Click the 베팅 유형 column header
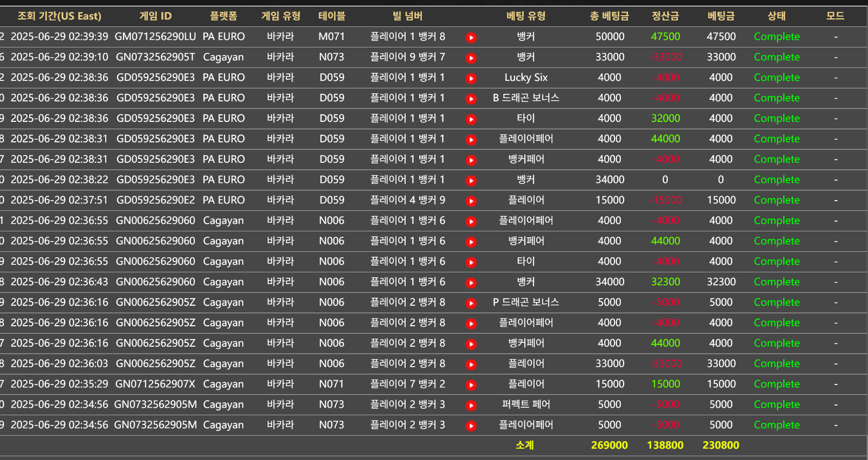The width and height of the screenshot is (868, 460). click(526, 16)
